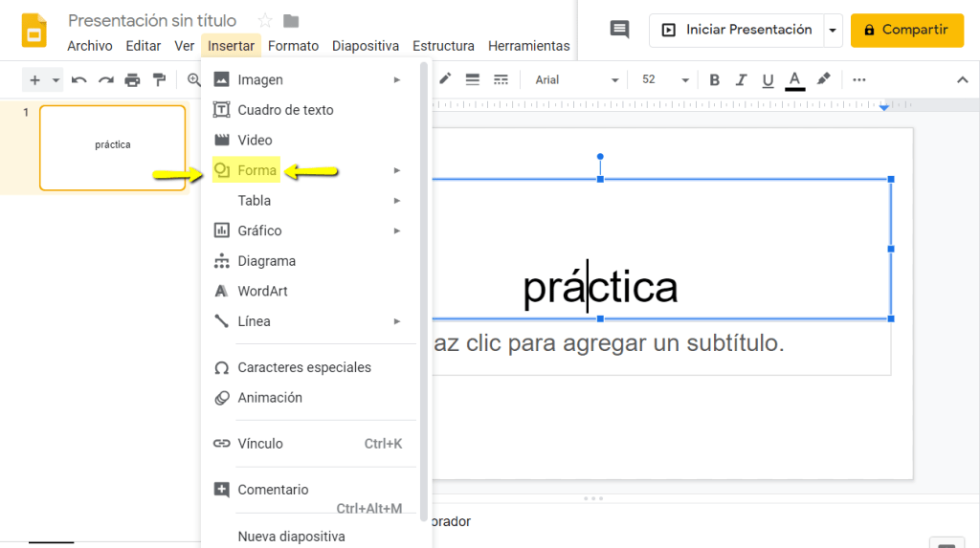The width and height of the screenshot is (980, 548).
Task: Click the move to folder icon
Action: tap(291, 21)
